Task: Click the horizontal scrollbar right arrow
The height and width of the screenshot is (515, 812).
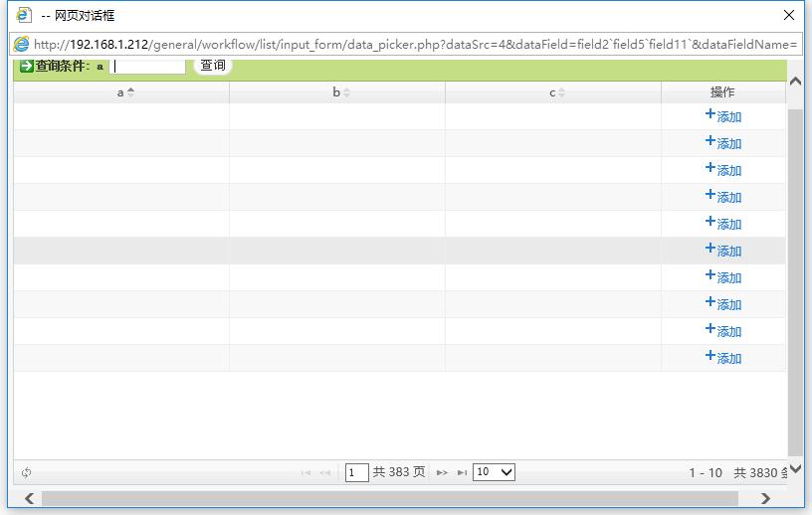Action: [x=765, y=498]
